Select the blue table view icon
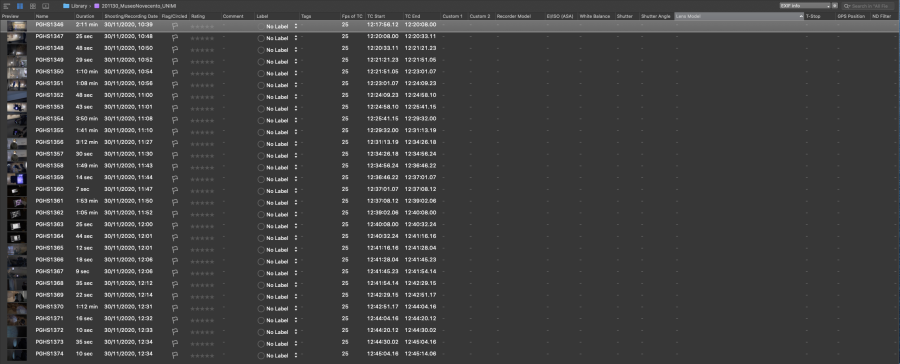Image resolution: width=900 pixels, height=364 pixels. pos(20,6)
